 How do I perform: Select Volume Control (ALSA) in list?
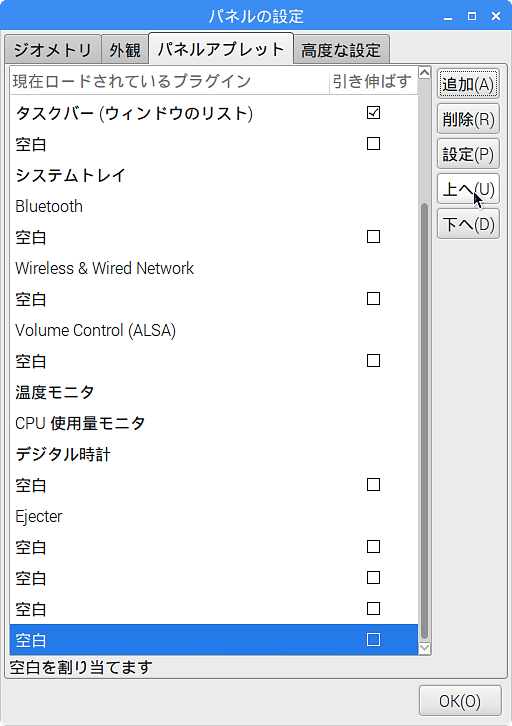click(x=213, y=330)
